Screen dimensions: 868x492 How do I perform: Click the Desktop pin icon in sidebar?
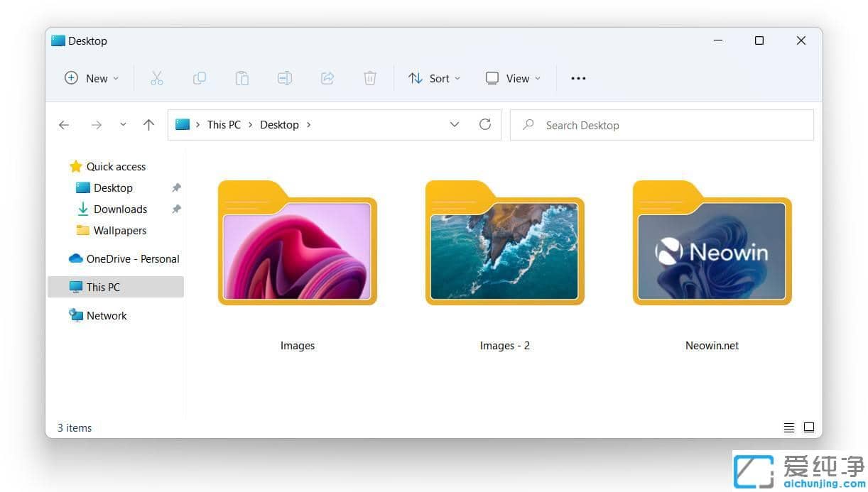[176, 187]
